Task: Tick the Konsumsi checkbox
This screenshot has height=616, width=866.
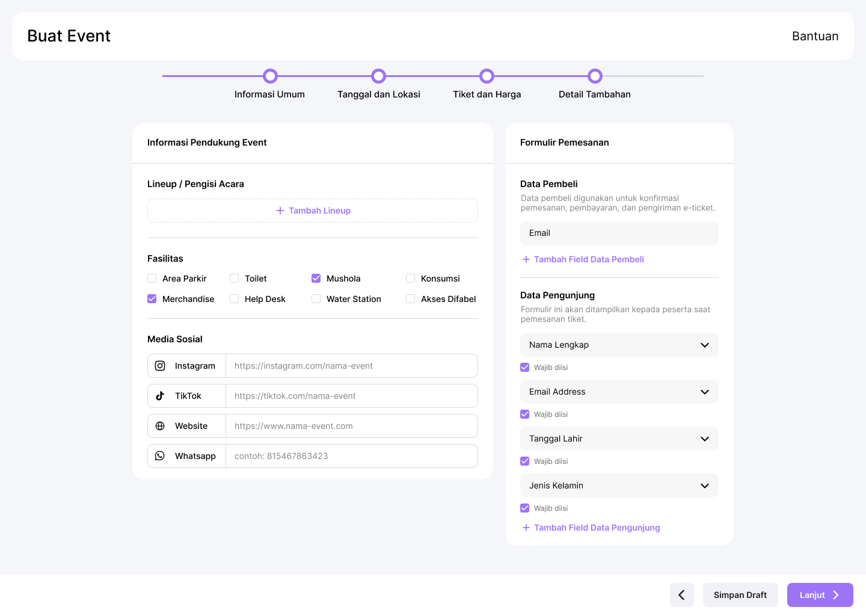Action: [411, 279]
